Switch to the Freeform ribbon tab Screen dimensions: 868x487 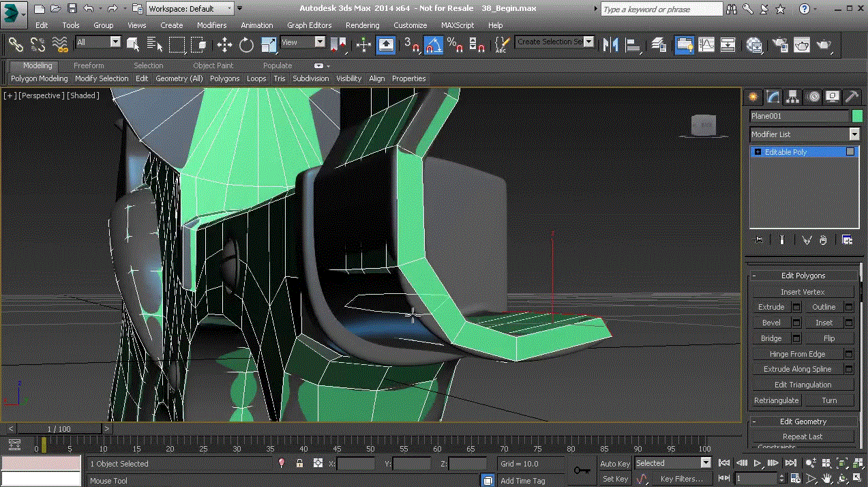click(x=89, y=65)
